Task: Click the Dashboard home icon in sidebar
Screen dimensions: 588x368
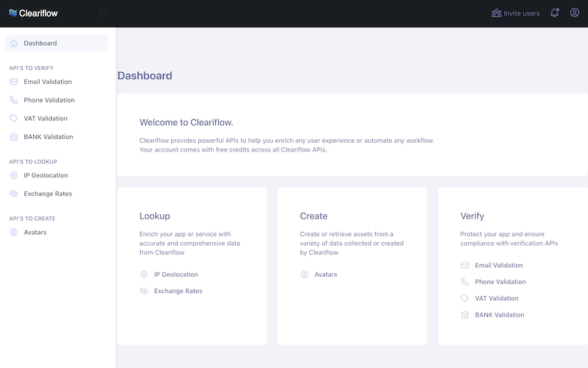Action: pyautogui.click(x=14, y=43)
